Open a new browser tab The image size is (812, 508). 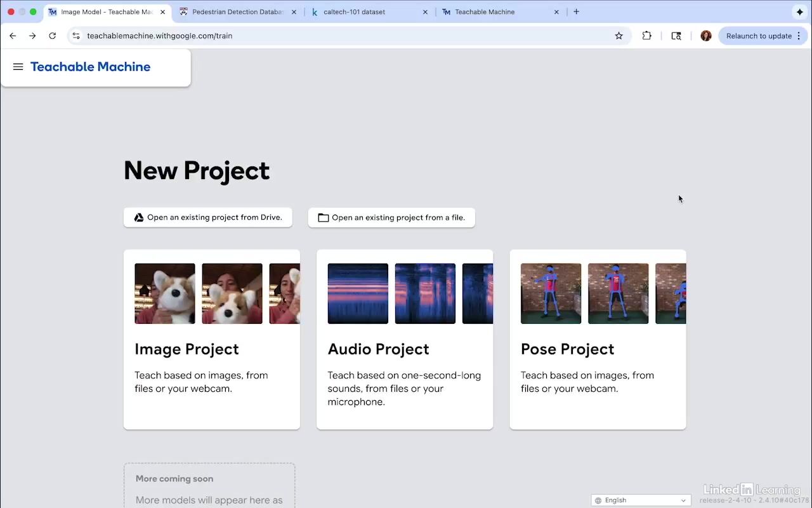tap(576, 12)
